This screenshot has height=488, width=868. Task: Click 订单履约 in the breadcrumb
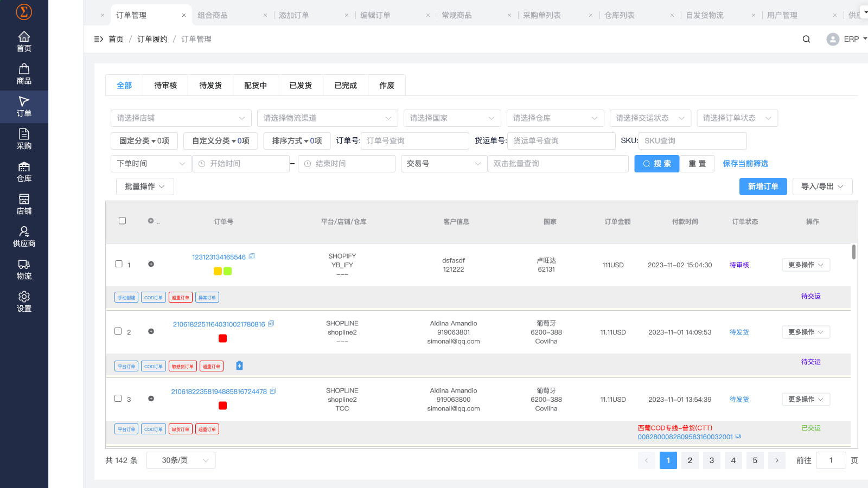[152, 39]
